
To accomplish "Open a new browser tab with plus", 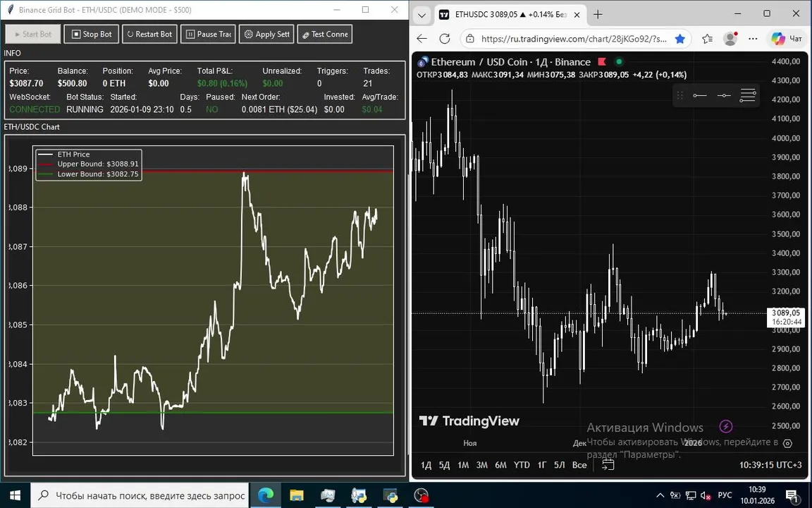I will 598,15.
